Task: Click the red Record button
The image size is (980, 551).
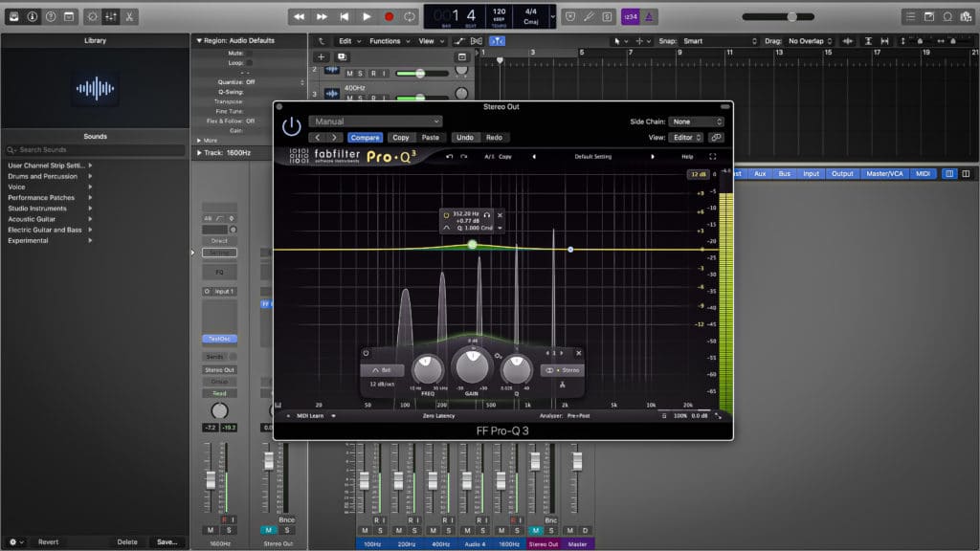Action: click(x=389, y=17)
